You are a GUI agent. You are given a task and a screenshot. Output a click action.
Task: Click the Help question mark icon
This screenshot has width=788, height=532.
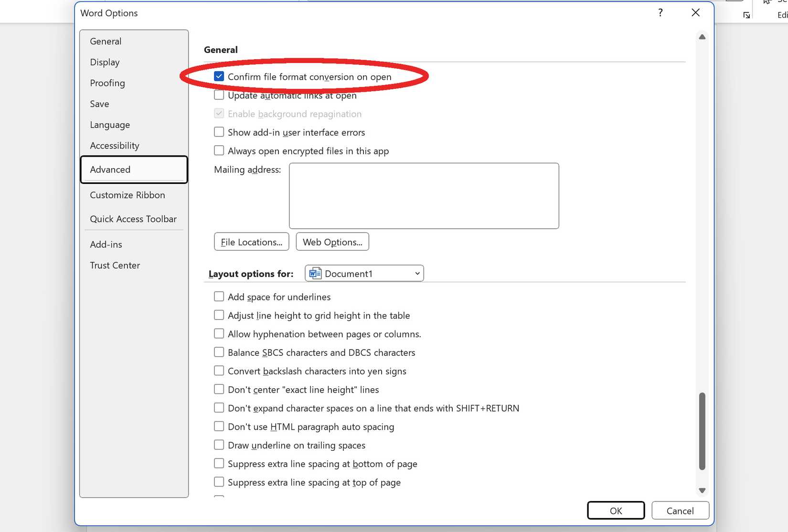[660, 13]
